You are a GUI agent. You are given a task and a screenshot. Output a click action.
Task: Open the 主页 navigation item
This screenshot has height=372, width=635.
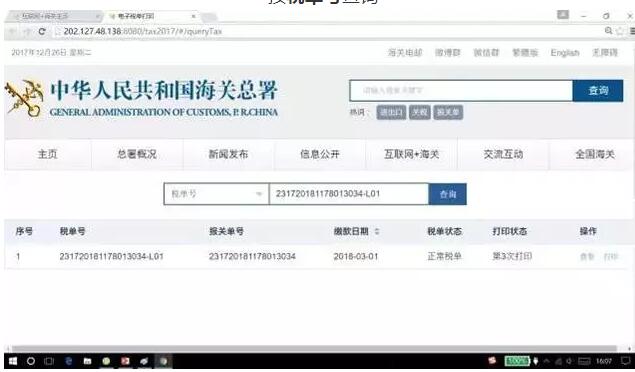click(x=48, y=154)
